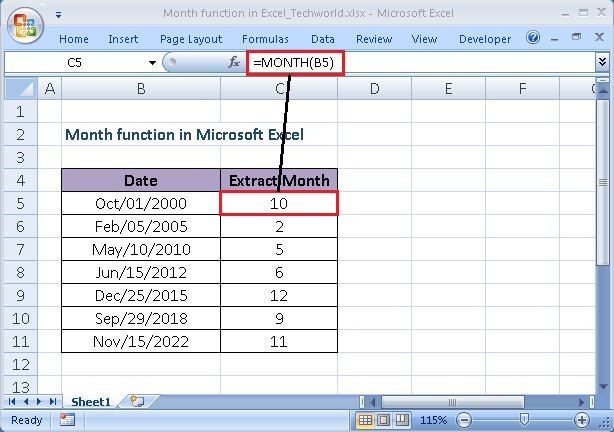Select month result cell showing 6
The width and height of the screenshot is (614, 432).
279,272
